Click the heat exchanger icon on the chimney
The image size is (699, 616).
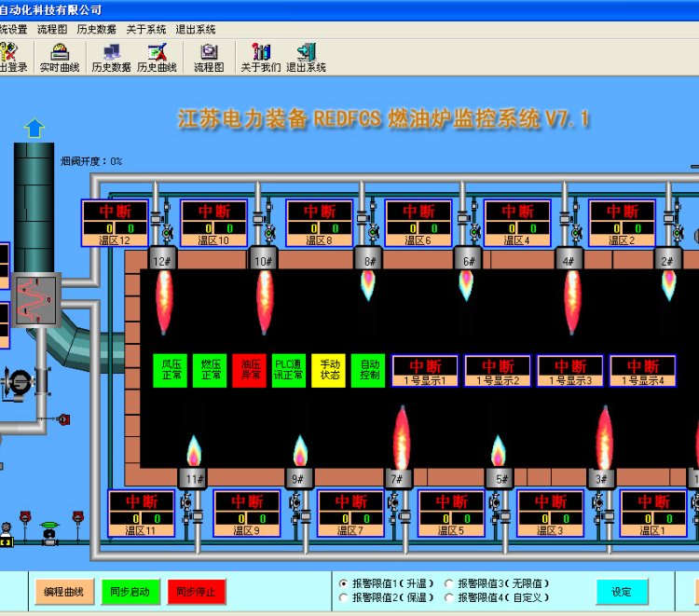36,300
